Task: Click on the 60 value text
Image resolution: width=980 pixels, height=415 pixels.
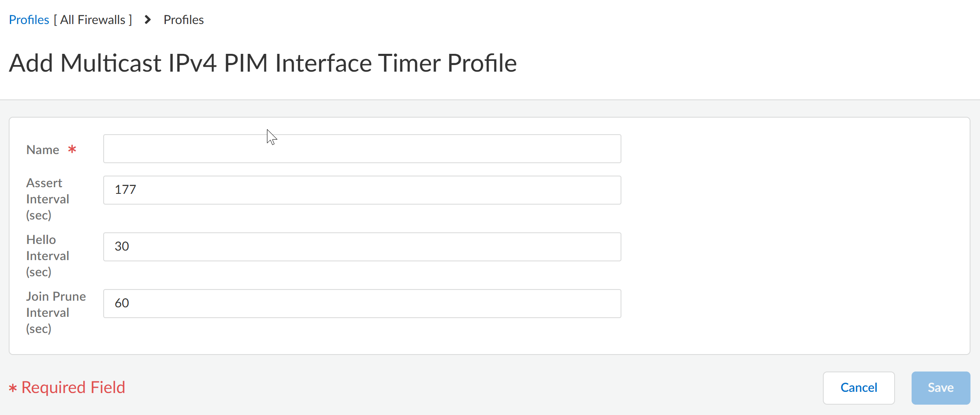Action: 122,303
